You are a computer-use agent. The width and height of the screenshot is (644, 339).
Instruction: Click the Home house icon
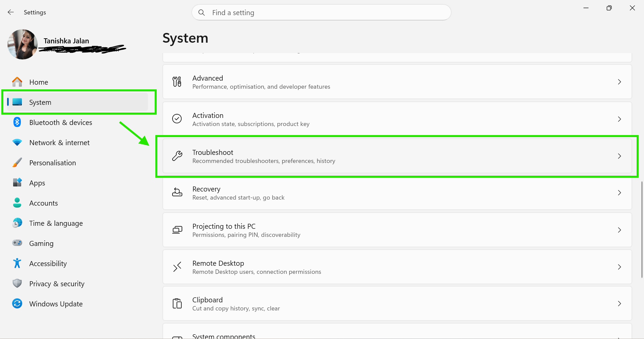point(17,82)
